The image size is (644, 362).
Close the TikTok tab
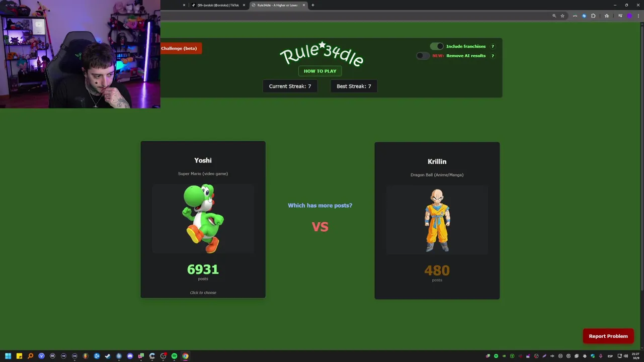coord(244,5)
